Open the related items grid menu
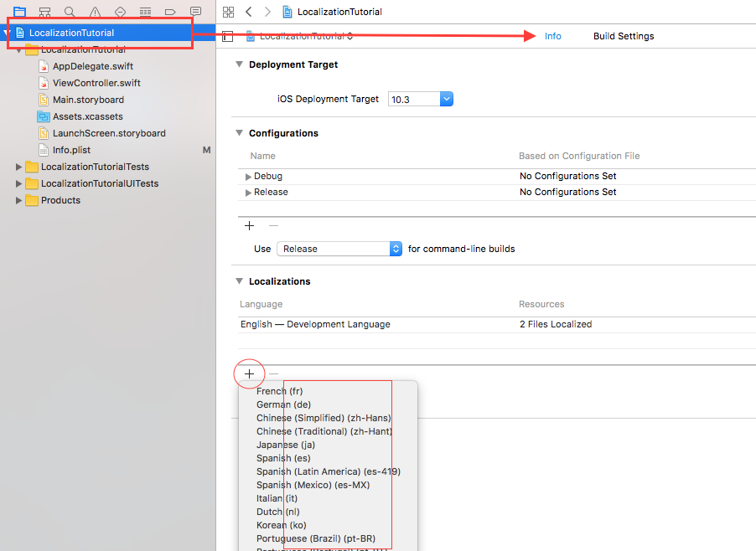756x551 pixels. pos(229,12)
